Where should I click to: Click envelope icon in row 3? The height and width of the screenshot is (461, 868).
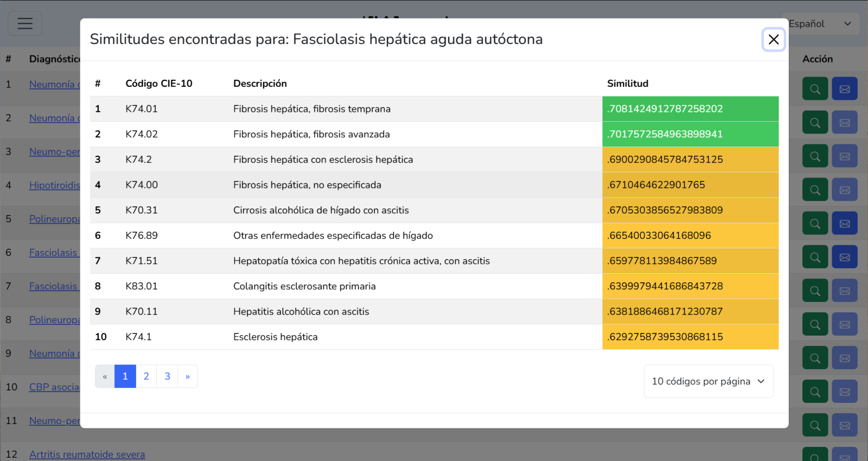coord(845,156)
